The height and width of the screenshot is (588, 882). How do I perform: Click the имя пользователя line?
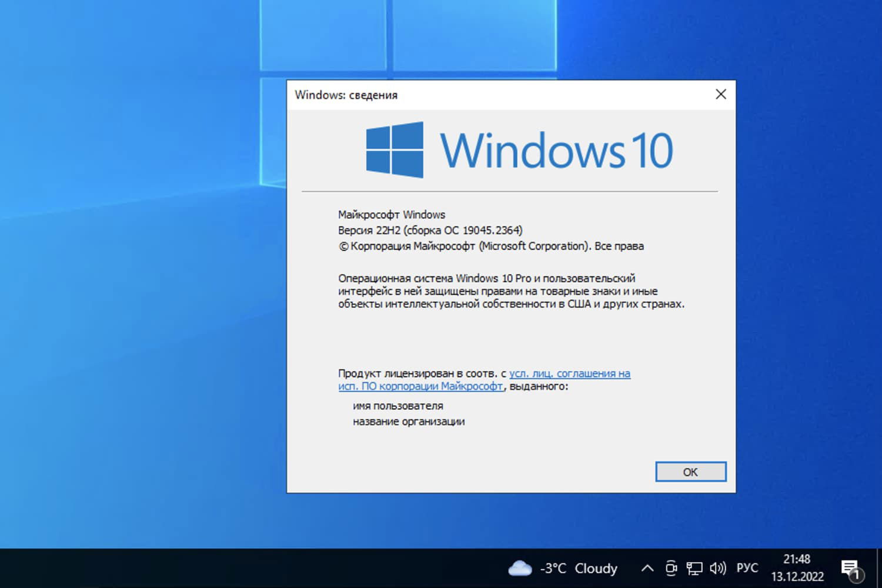398,405
